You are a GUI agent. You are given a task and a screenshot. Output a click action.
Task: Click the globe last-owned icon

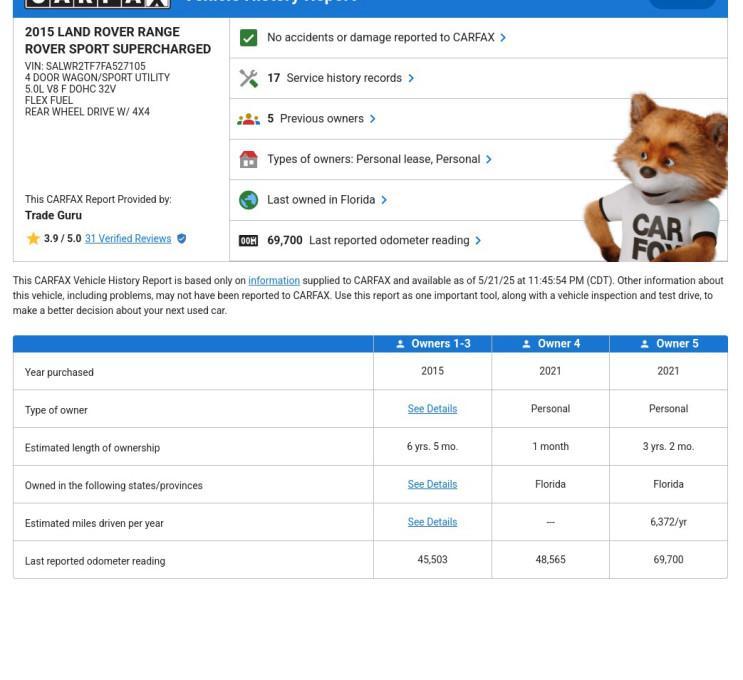248,200
